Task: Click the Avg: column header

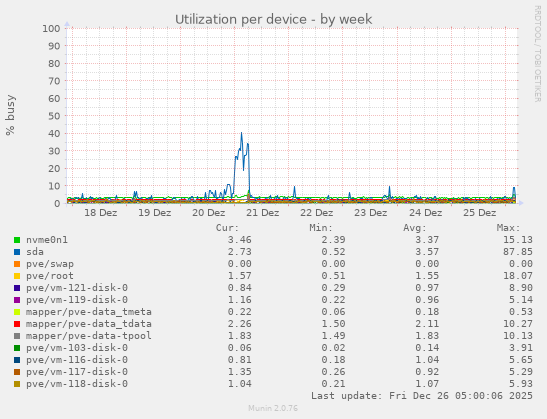Action: (x=415, y=228)
